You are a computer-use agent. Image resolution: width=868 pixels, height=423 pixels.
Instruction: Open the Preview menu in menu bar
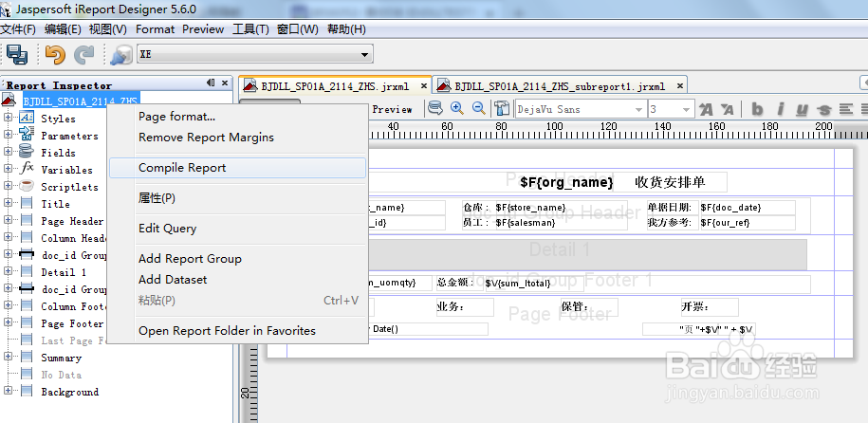[203, 29]
